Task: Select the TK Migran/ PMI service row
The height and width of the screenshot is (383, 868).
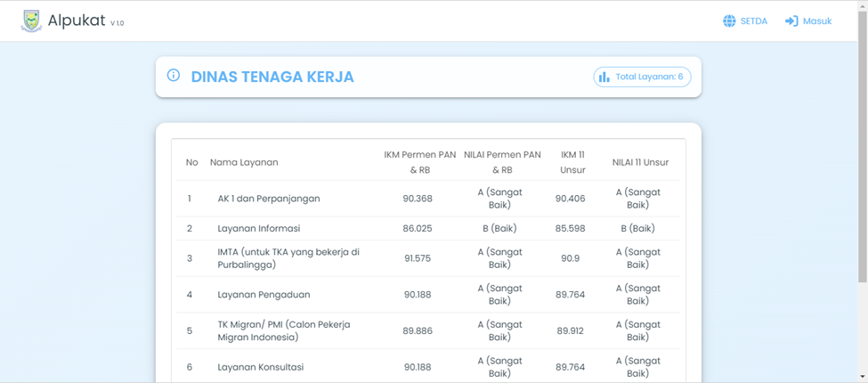Action: point(283,330)
